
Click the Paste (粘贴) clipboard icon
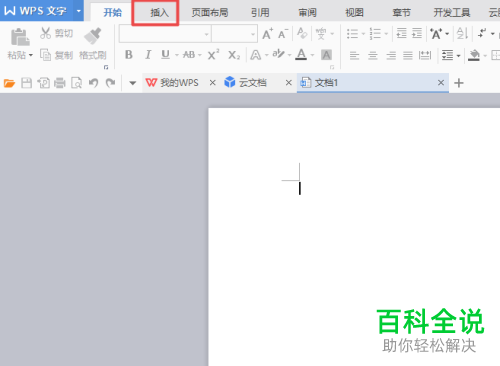pyautogui.click(x=20, y=37)
